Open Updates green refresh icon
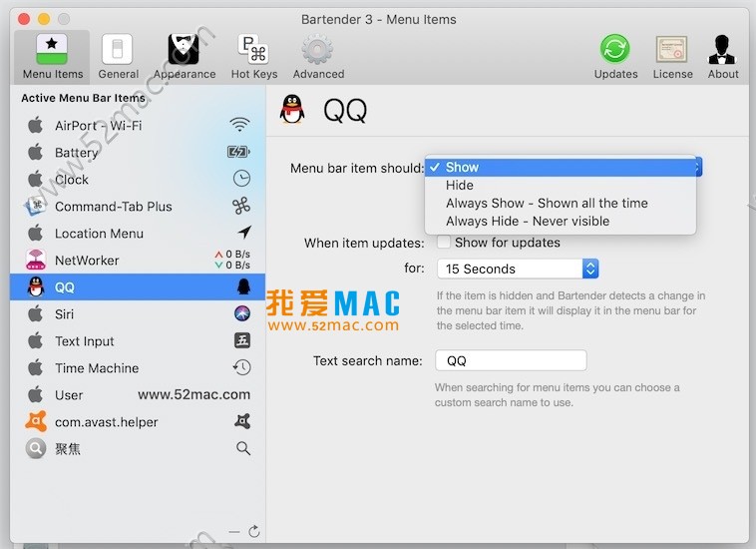The width and height of the screenshot is (756, 549). click(x=614, y=49)
